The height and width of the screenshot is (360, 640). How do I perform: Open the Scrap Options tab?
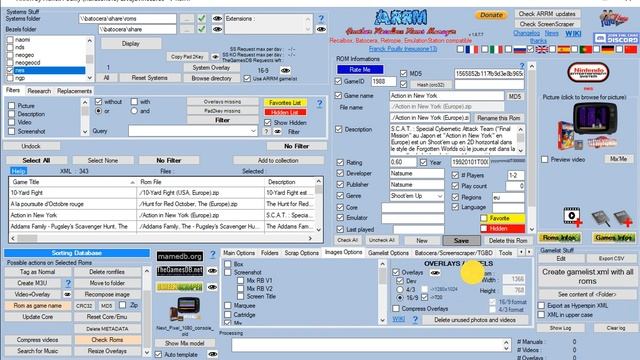(301, 253)
